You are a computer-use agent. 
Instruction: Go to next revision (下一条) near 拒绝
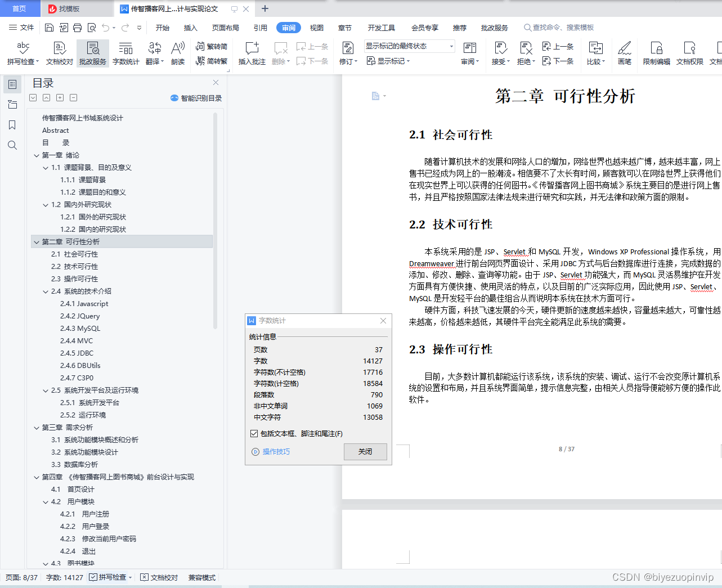coord(558,61)
